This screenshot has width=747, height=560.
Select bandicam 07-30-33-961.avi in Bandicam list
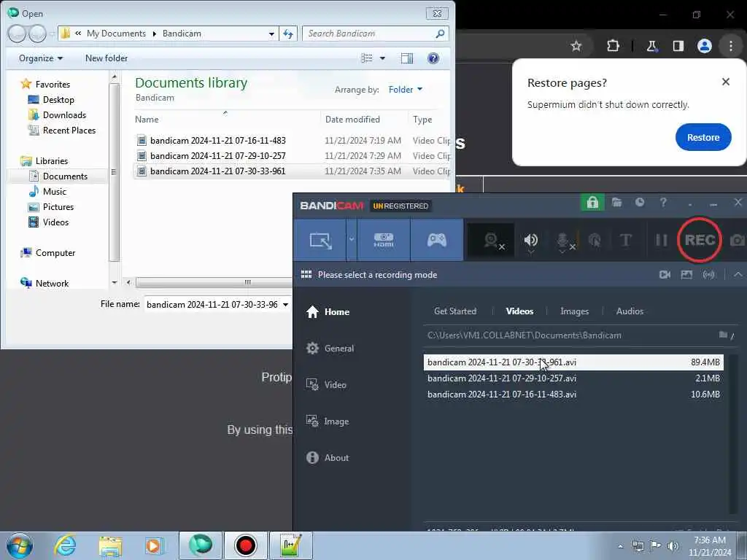tap(573, 362)
